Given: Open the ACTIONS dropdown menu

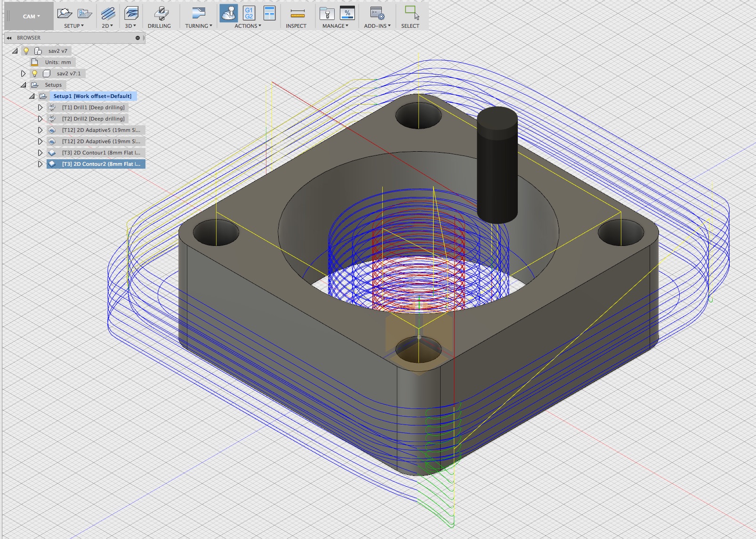Looking at the screenshot, I should (248, 26).
